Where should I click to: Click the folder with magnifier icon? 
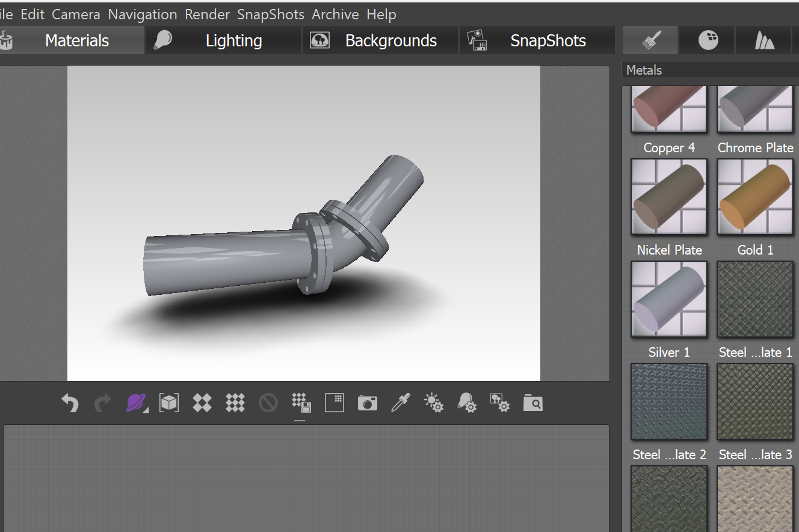pos(533,403)
